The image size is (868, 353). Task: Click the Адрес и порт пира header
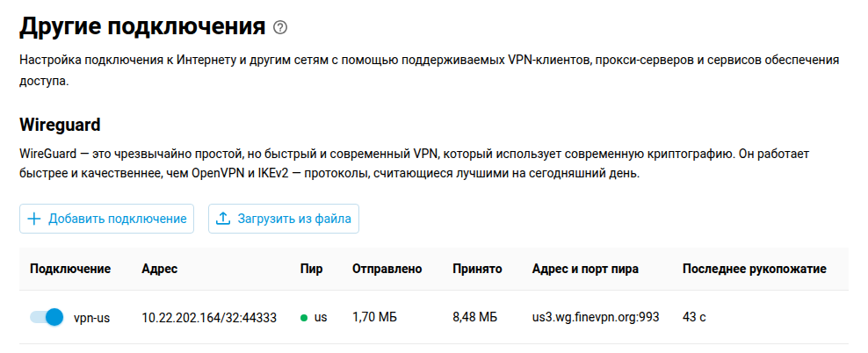tap(585, 269)
